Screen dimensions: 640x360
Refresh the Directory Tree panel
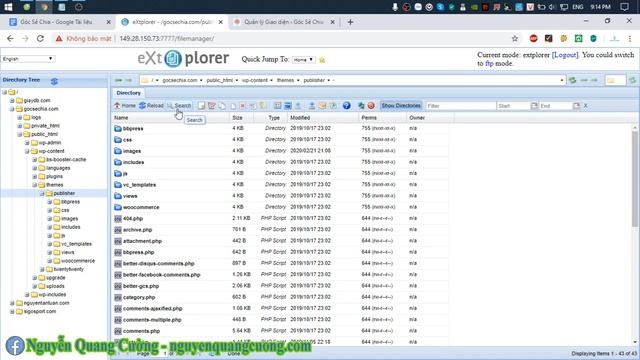tap(54, 81)
